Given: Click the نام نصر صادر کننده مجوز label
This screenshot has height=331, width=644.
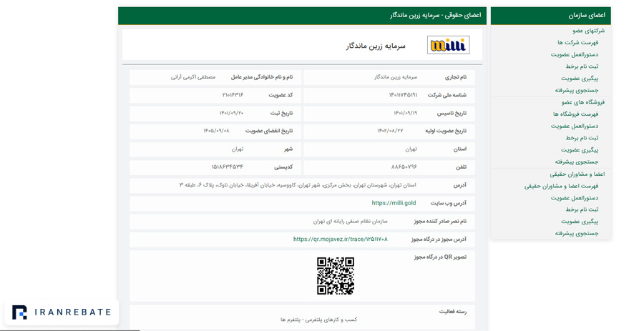Looking at the screenshot, I should pos(440,222).
